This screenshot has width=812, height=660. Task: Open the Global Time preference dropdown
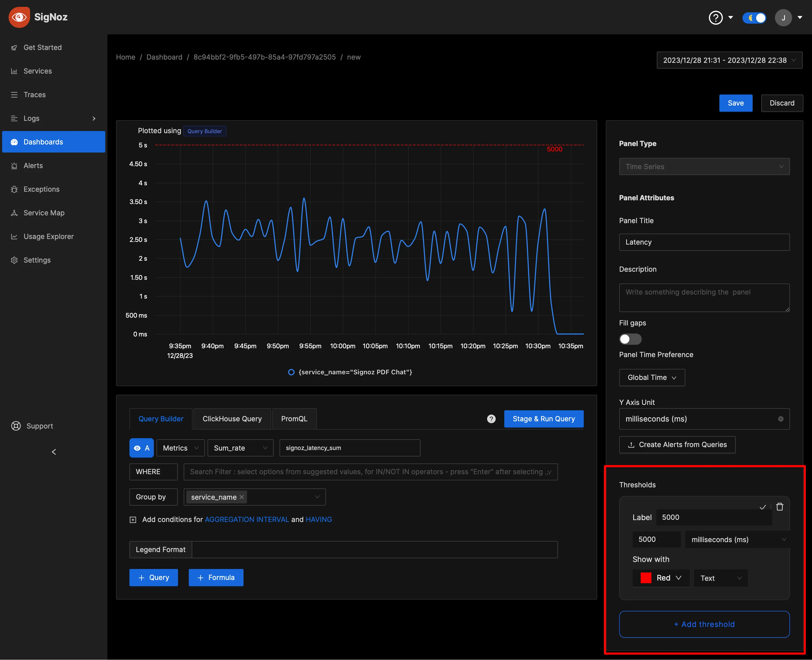652,378
